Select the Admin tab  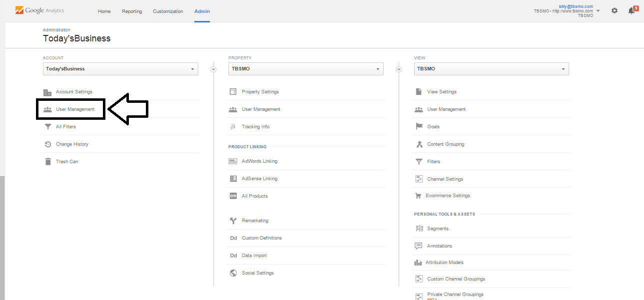[202, 11]
